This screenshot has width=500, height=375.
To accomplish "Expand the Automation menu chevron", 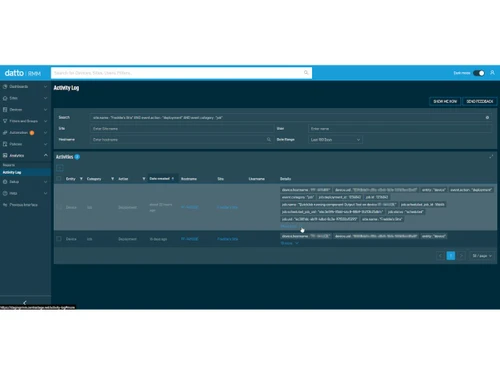I will tap(45, 133).
